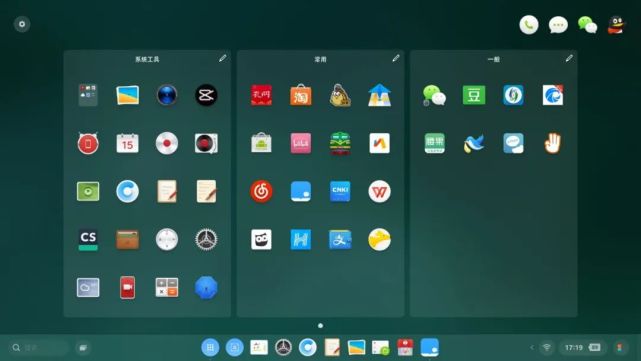Launch the NetEase Cloud Music app

(261, 191)
